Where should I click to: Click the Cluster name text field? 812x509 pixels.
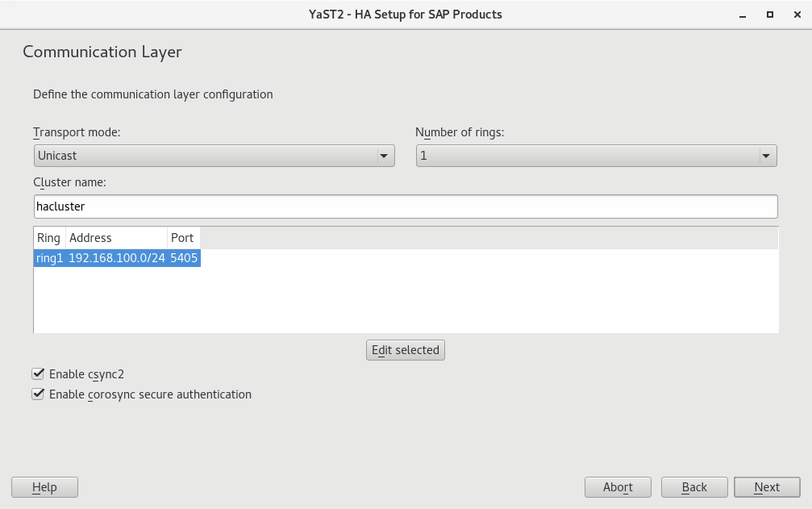406,207
